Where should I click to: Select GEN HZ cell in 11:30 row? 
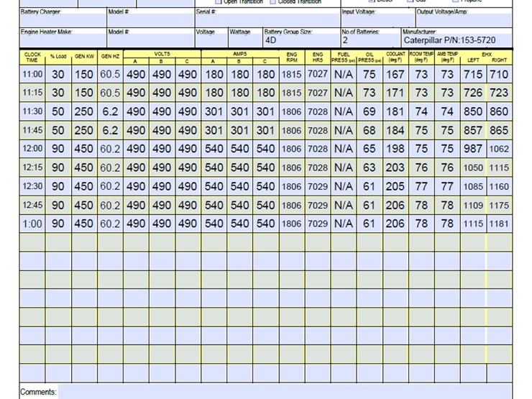110,111
